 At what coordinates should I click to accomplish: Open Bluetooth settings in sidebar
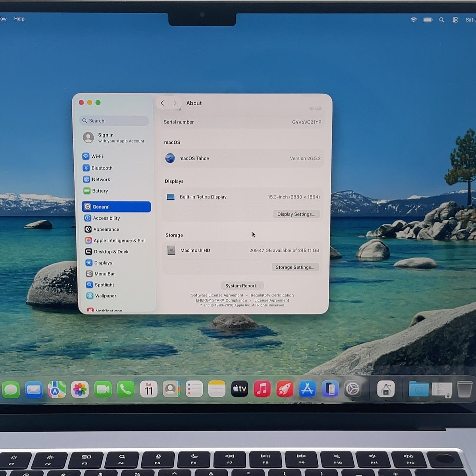pyautogui.click(x=97, y=168)
